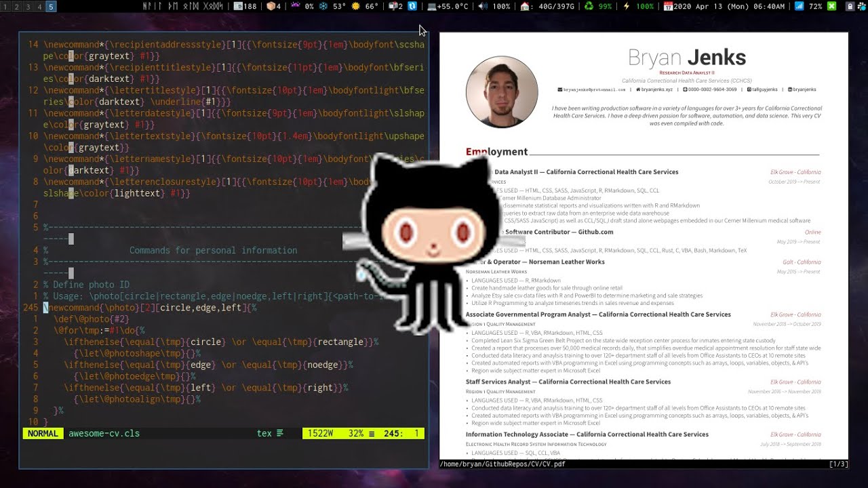Click the bryanjenks@protonmail.com email link
Viewport: 868px width, 488px height.
pos(594,89)
